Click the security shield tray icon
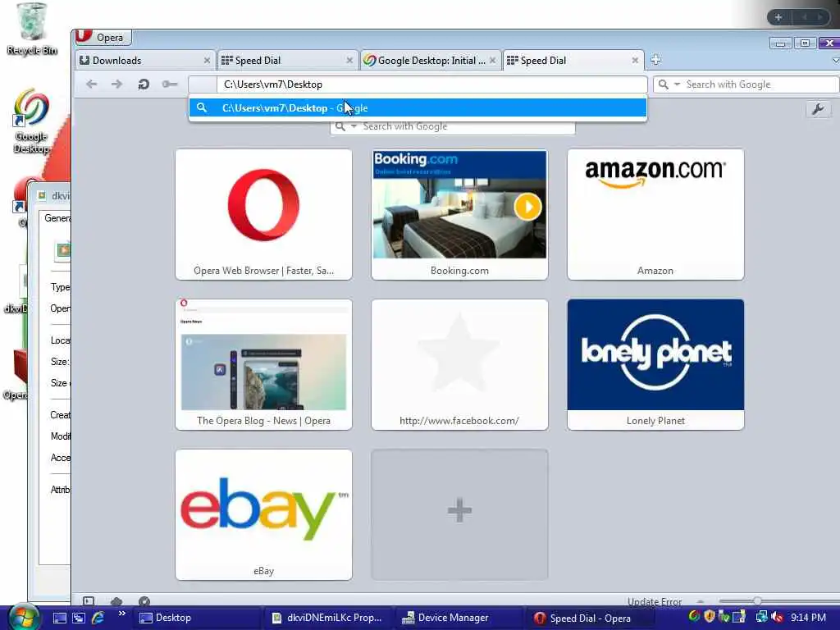The image size is (840, 630). click(x=710, y=617)
